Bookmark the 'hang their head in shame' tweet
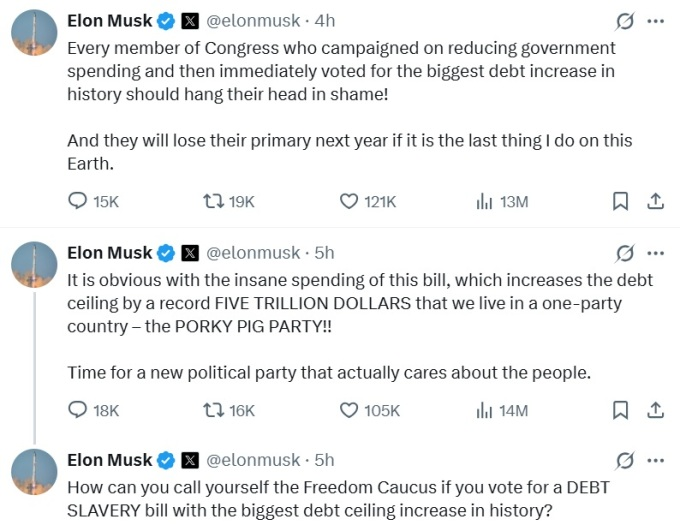This screenshot has height=531, width=680. pyautogui.click(x=620, y=201)
